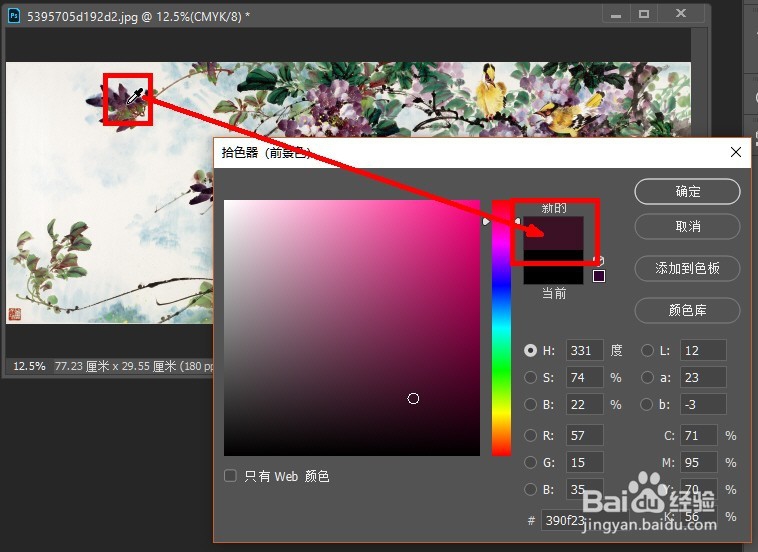Click the 确定 button
Image resolution: width=758 pixels, height=552 pixels.
tap(687, 192)
